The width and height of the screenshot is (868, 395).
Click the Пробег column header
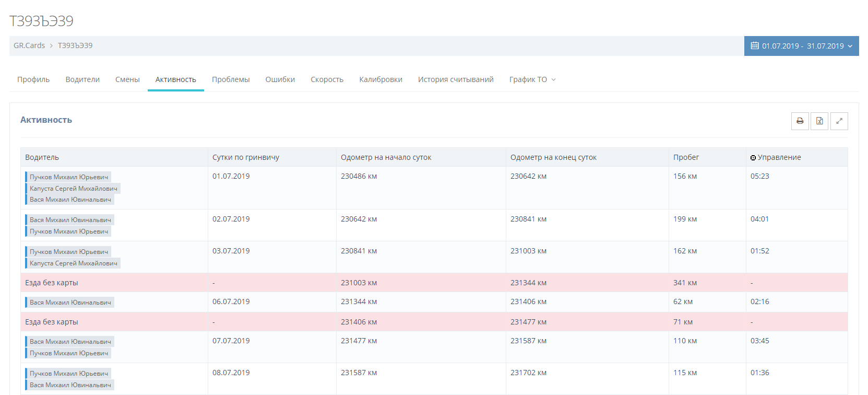coord(686,157)
